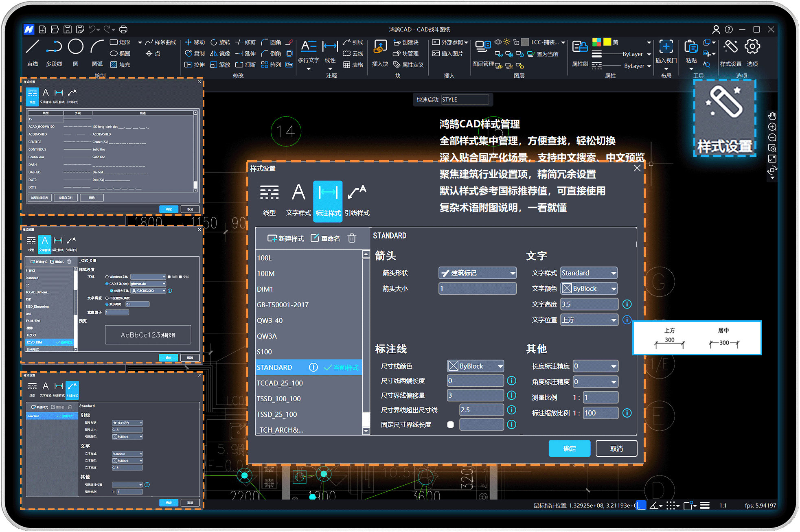Select the 多段线 polyline tool
800x532 pixels.
pos(54,53)
